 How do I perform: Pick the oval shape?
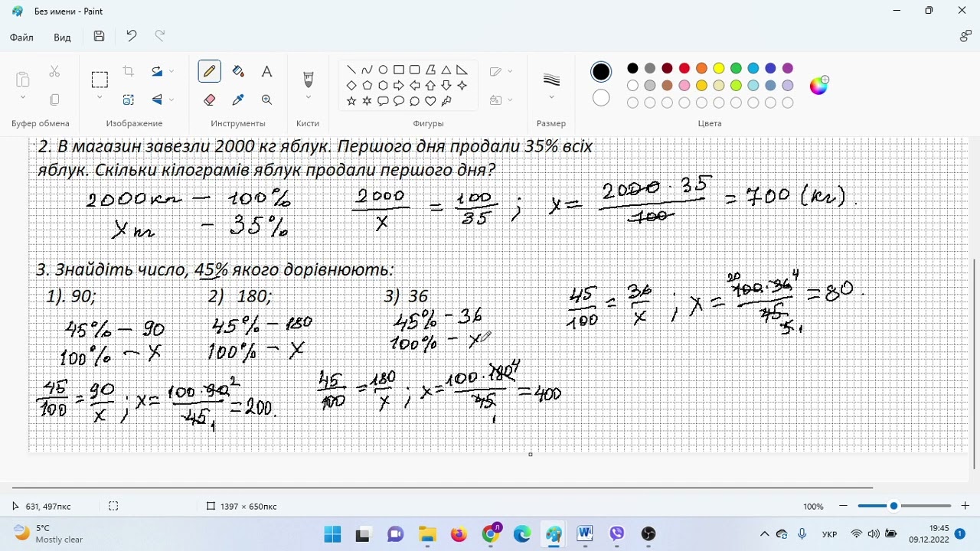[383, 70]
